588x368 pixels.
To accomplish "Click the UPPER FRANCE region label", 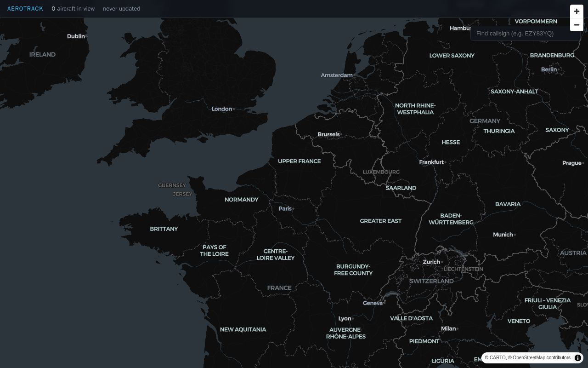I will click(x=300, y=161).
